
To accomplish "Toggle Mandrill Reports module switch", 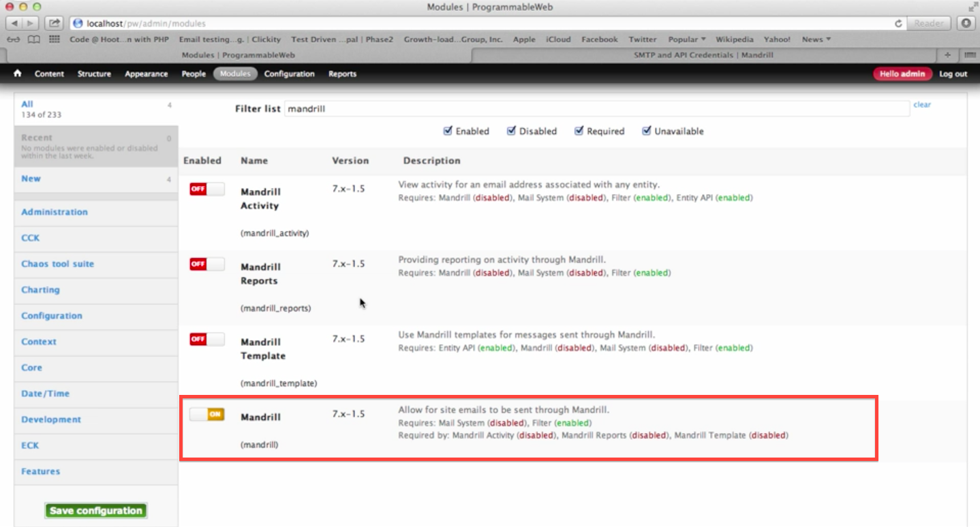I will [207, 264].
